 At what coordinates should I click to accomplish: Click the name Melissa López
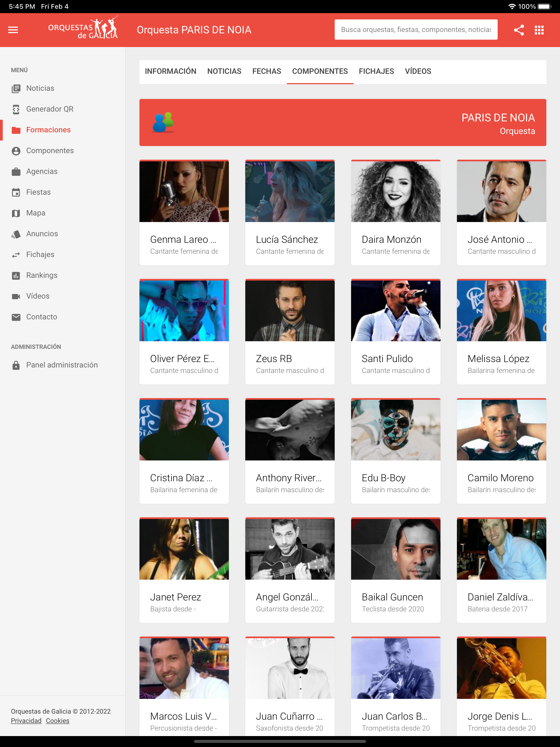498,359
